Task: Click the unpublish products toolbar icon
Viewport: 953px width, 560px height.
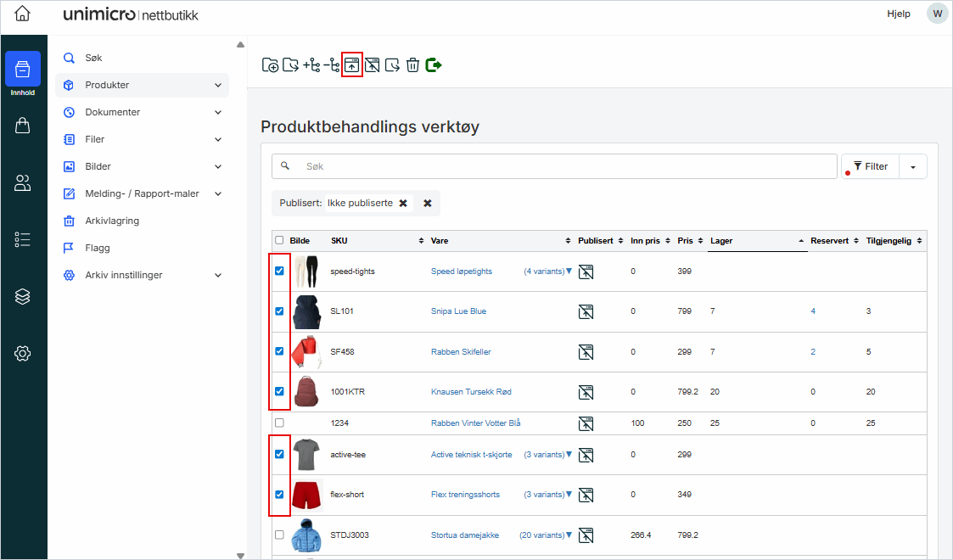Action: (x=372, y=64)
